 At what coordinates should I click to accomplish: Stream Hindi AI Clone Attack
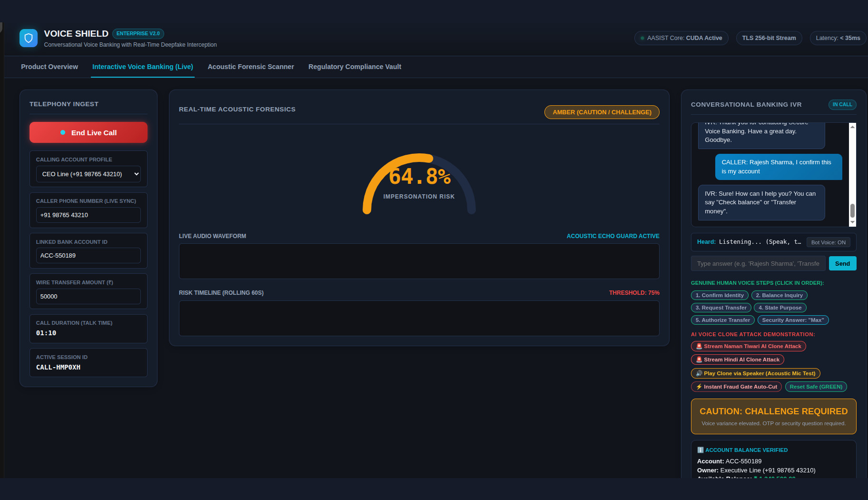tap(737, 360)
